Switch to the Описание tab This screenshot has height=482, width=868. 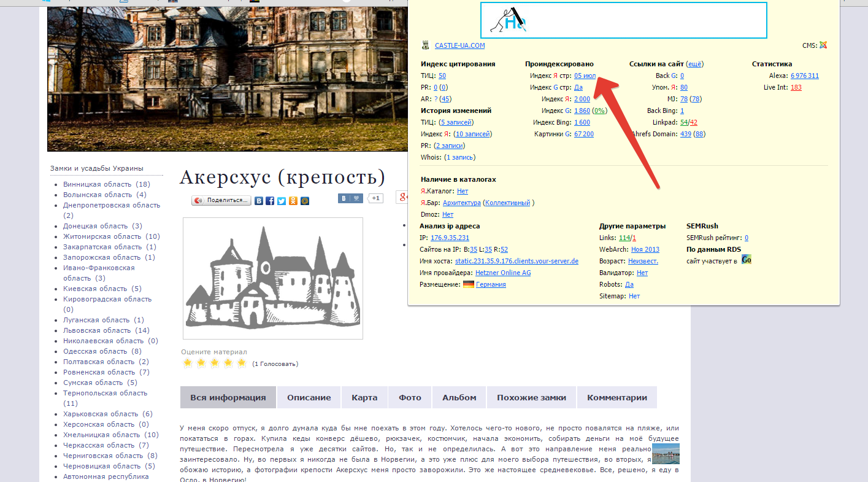(x=309, y=397)
